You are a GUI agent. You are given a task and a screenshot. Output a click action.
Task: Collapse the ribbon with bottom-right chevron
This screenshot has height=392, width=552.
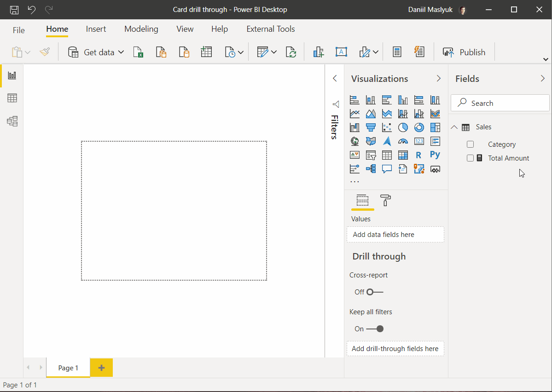[x=546, y=59]
